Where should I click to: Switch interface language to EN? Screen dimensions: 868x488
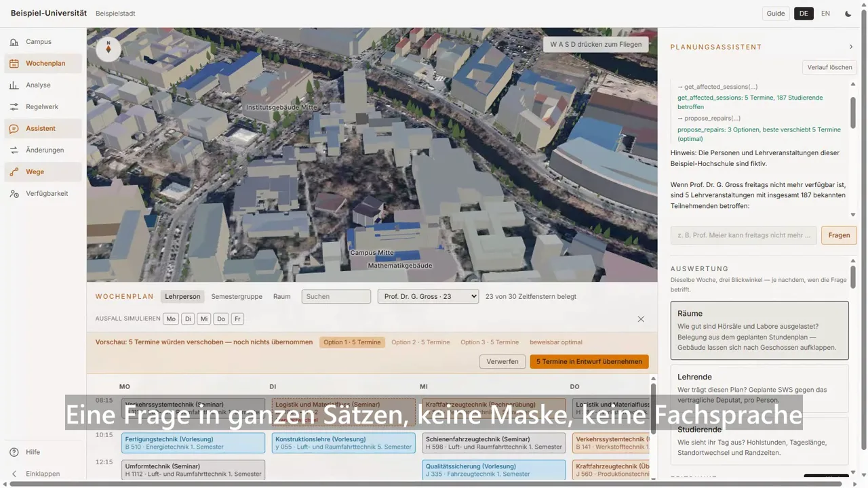coord(825,14)
